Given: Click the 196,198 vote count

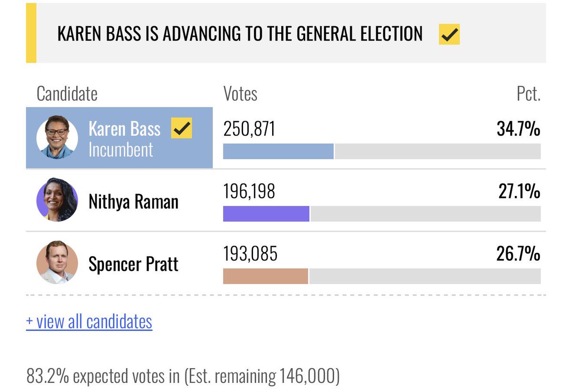Looking at the screenshot, I should 249,192.
